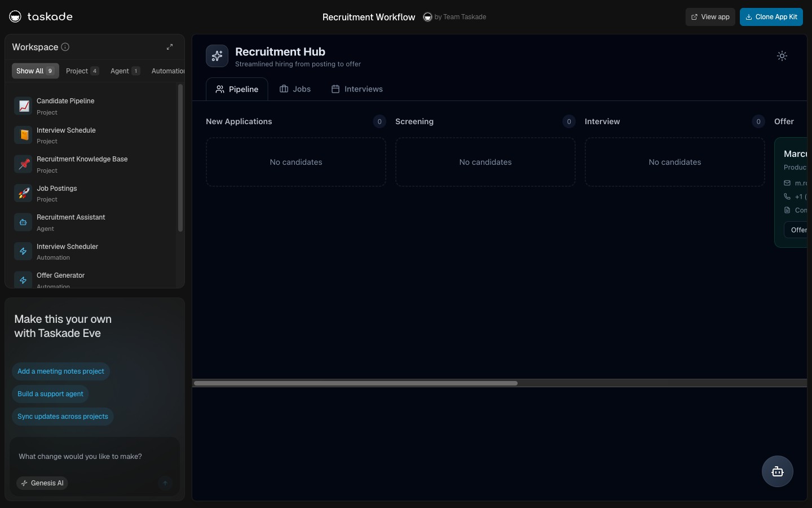
Task: Filter workspace by Automation
Action: pos(167,71)
